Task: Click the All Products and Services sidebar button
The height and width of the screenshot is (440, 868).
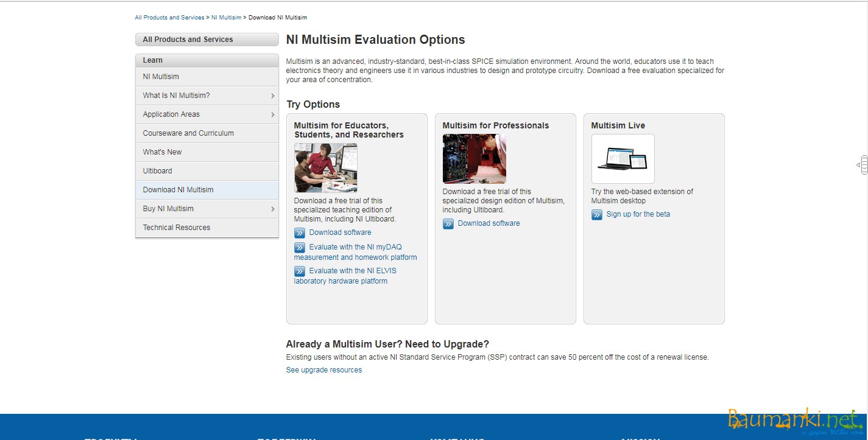Action: (x=207, y=40)
